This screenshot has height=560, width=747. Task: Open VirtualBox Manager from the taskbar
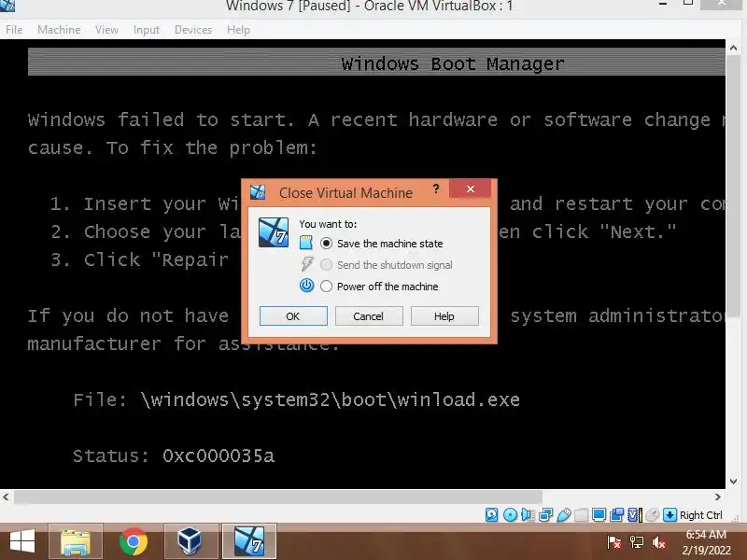pyautogui.click(x=190, y=542)
